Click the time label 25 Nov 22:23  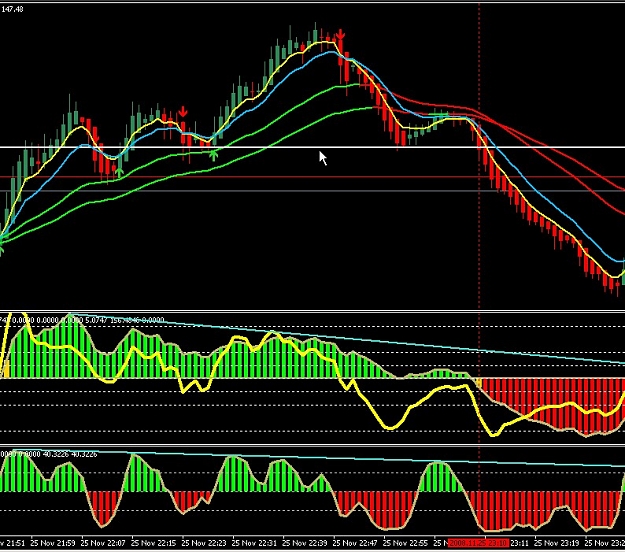tap(204, 543)
